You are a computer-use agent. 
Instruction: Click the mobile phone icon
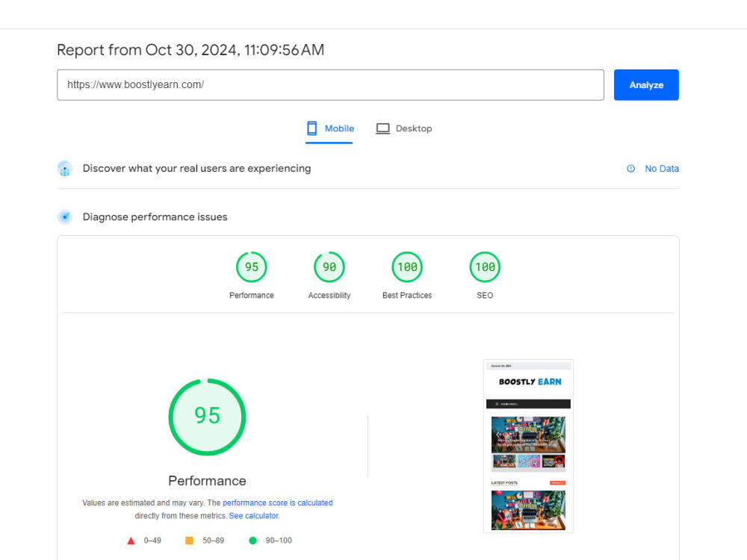[x=312, y=128]
